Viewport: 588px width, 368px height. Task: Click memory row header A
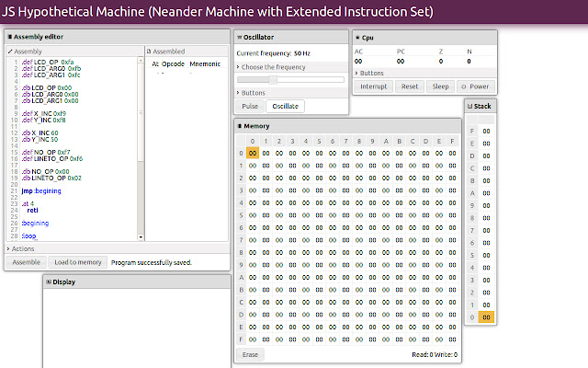tap(241, 278)
